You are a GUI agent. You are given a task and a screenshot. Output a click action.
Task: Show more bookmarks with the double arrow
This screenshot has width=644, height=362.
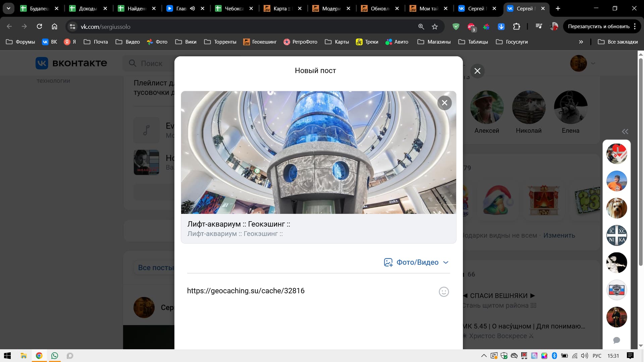(x=581, y=42)
